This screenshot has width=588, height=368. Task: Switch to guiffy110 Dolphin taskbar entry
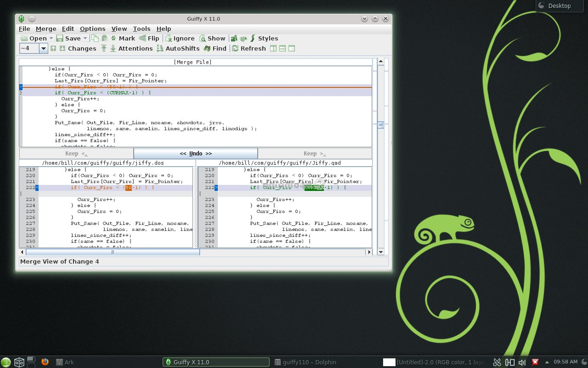pyautogui.click(x=305, y=362)
